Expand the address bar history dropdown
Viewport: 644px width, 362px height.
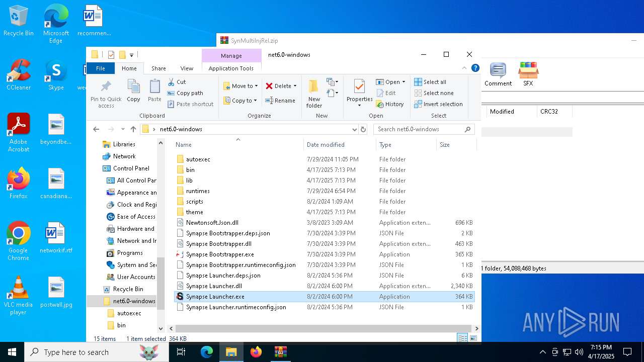(355, 129)
